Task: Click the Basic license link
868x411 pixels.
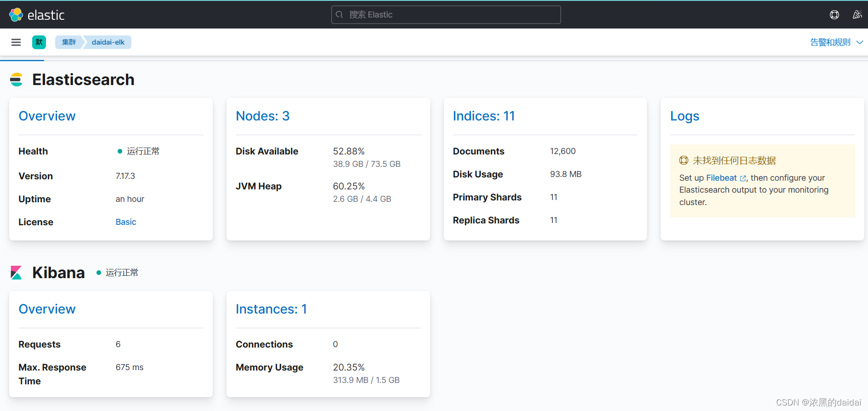Action: coord(126,222)
